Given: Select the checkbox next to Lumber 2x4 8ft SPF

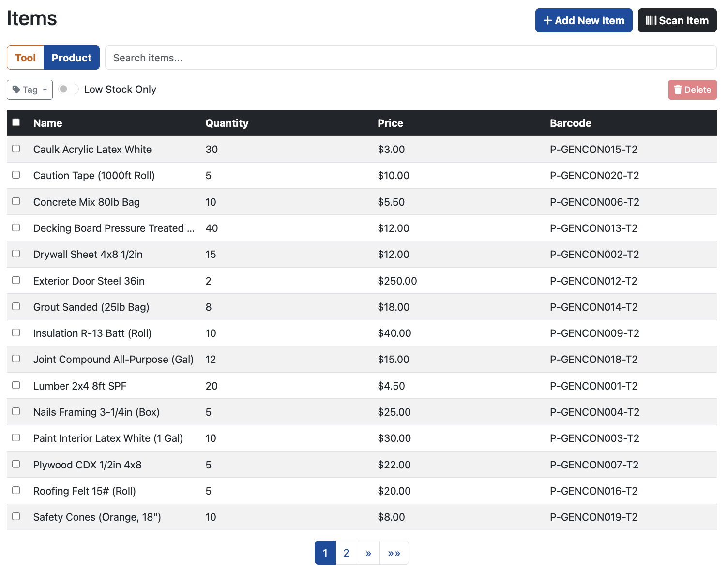Looking at the screenshot, I should click(16, 385).
